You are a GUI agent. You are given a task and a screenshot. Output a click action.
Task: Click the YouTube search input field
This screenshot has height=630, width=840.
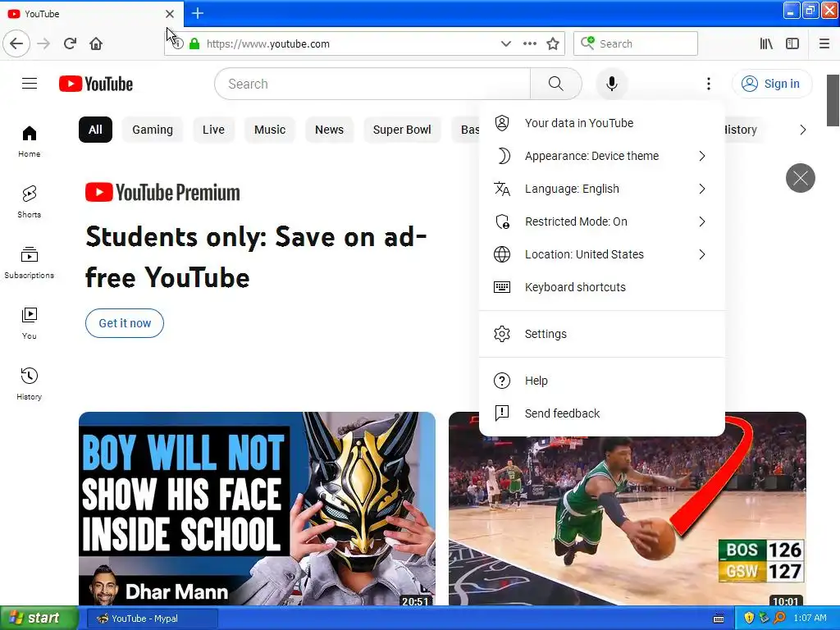372,84
